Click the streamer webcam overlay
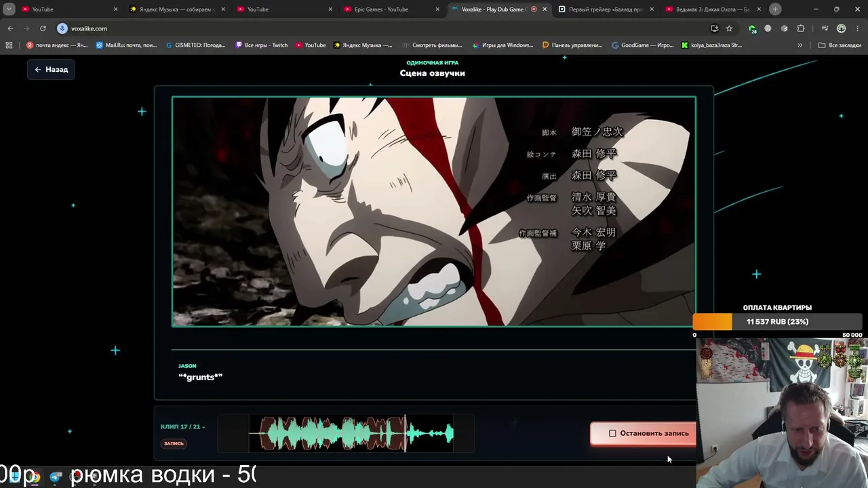This screenshot has height=488, width=868. pyautogui.click(x=782, y=413)
